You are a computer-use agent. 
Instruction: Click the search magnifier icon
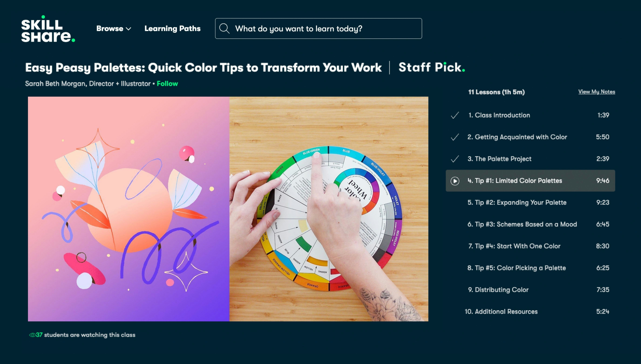pyautogui.click(x=224, y=28)
